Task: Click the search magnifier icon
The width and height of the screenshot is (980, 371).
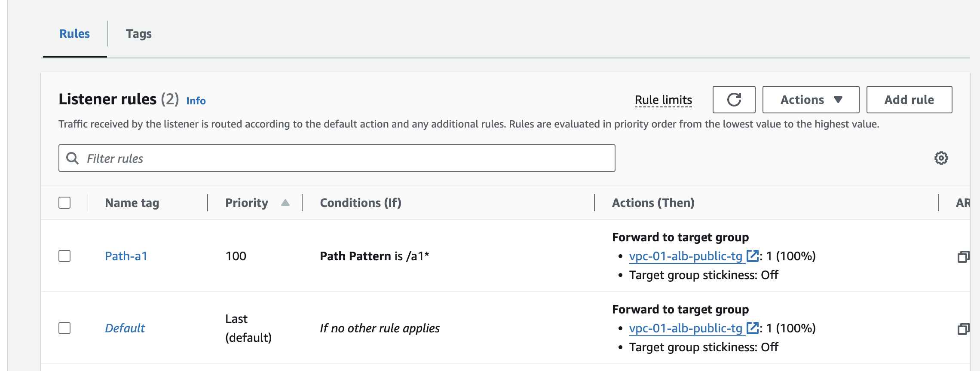Action: tap(73, 158)
